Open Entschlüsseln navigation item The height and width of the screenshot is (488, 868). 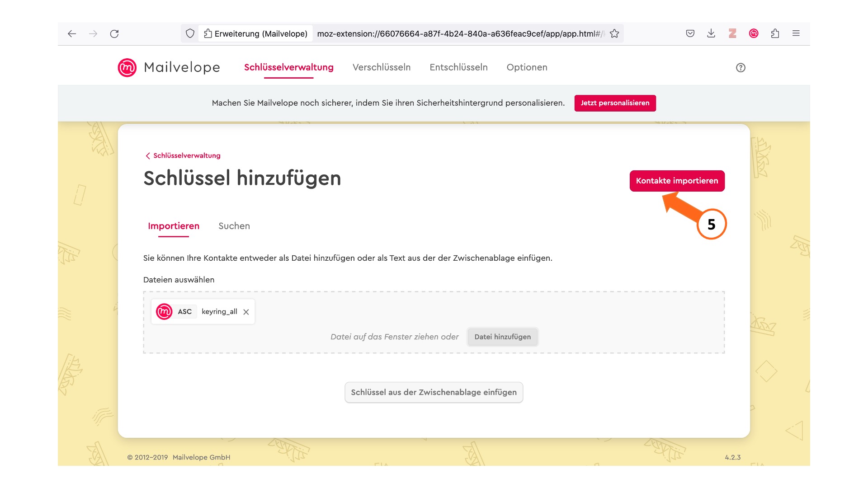pyautogui.click(x=458, y=67)
